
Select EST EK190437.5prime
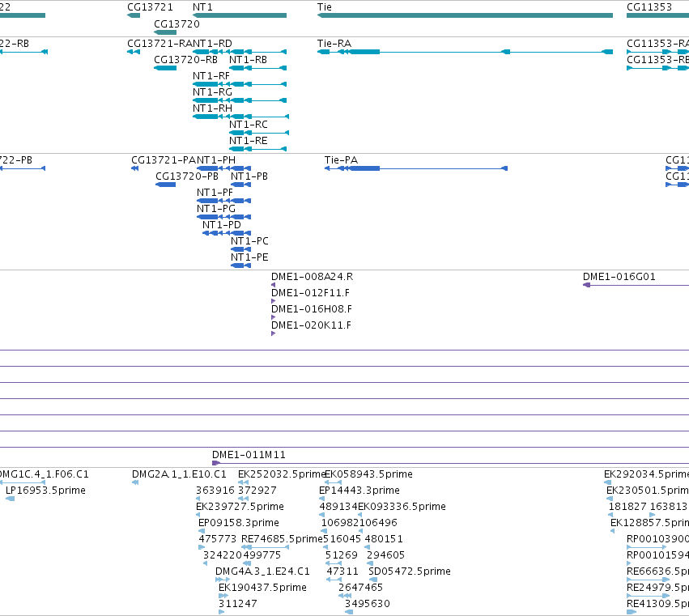[x=223, y=596]
